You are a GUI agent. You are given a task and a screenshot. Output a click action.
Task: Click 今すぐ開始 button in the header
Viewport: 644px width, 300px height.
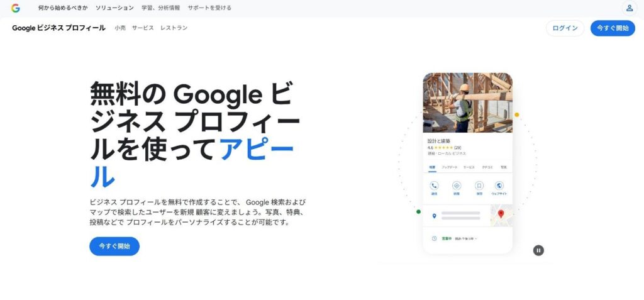coord(612,28)
